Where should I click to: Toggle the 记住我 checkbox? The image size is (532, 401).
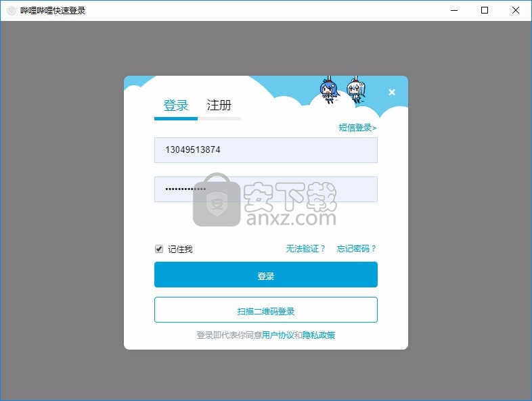(159, 249)
